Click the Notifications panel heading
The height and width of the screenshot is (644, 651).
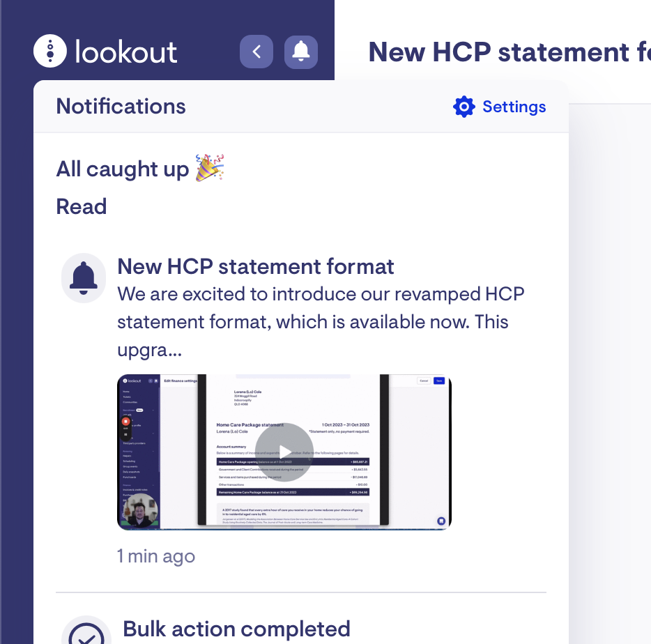[121, 107]
